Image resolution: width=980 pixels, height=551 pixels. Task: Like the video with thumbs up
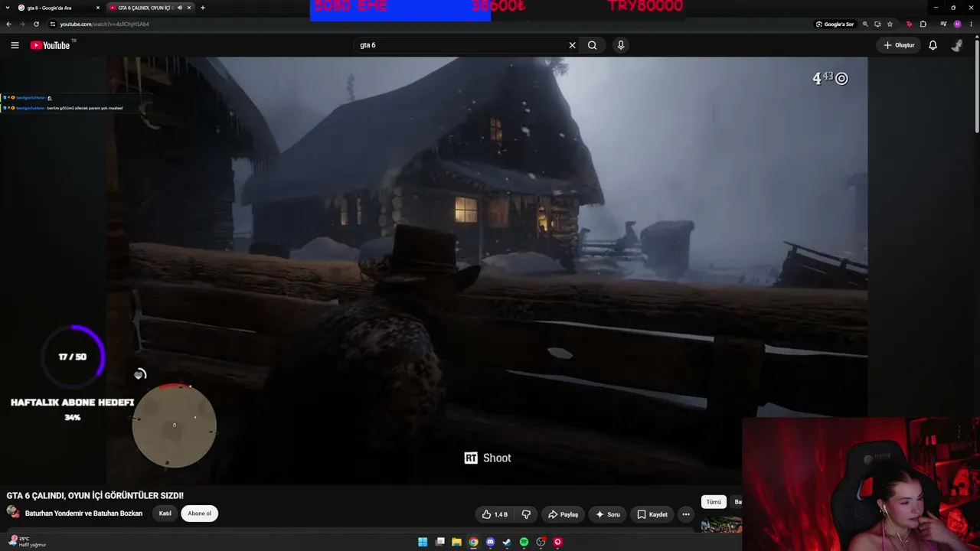pos(495,514)
